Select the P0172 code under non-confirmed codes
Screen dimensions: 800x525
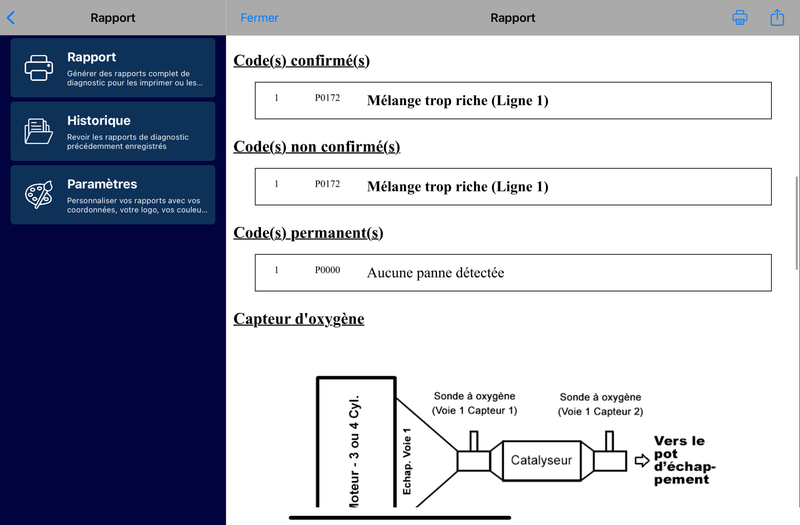point(327,184)
